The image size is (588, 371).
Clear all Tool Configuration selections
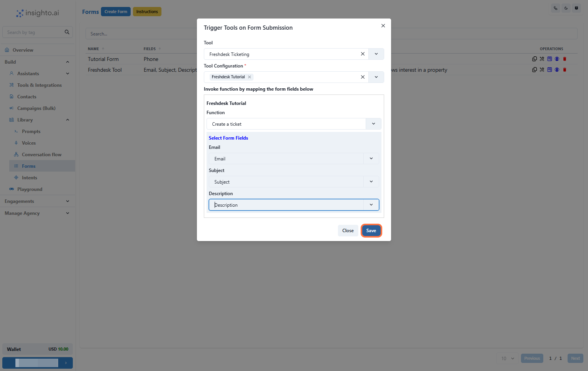pyautogui.click(x=363, y=77)
